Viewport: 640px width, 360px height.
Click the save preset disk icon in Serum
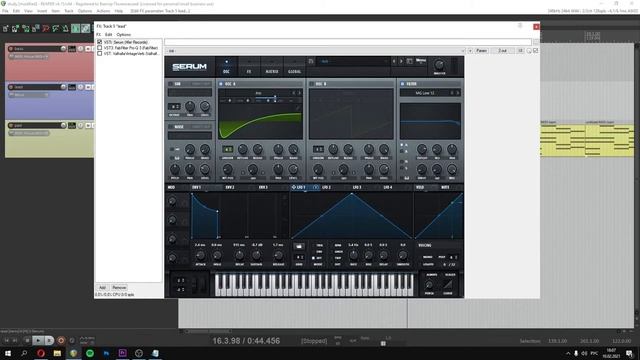[x=311, y=61]
